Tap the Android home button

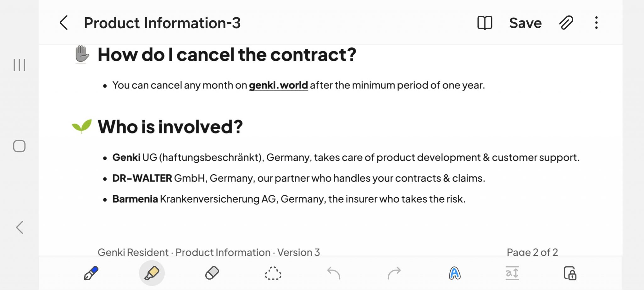19,146
